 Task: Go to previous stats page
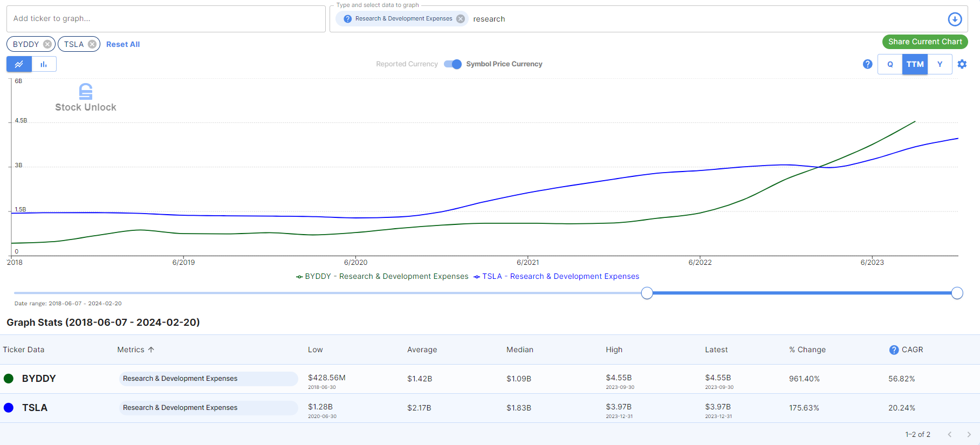point(950,434)
